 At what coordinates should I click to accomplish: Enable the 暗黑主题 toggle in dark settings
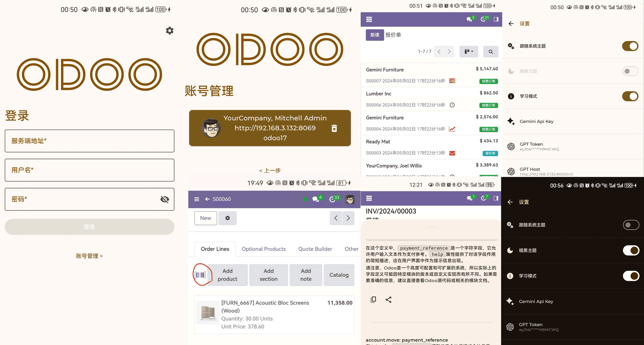[631, 250]
